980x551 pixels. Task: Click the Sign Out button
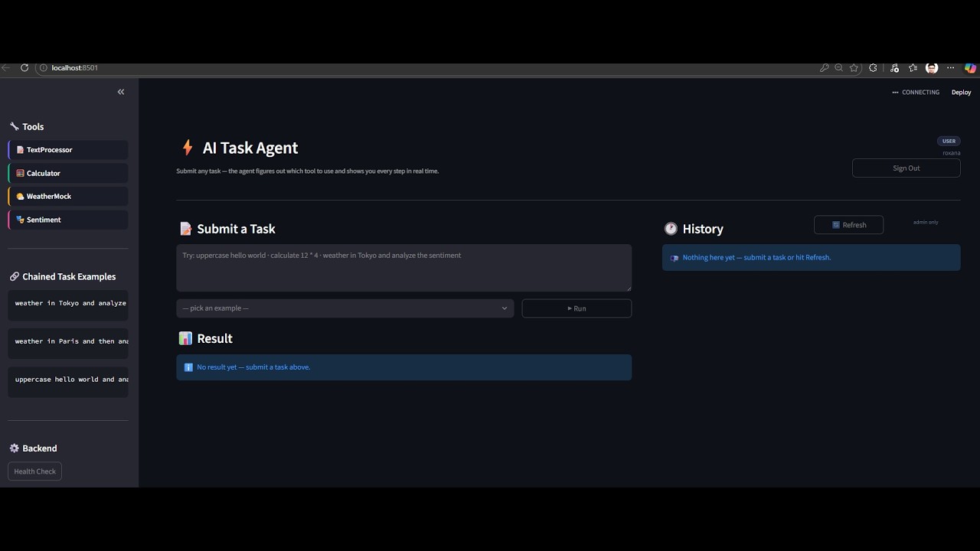point(906,168)
